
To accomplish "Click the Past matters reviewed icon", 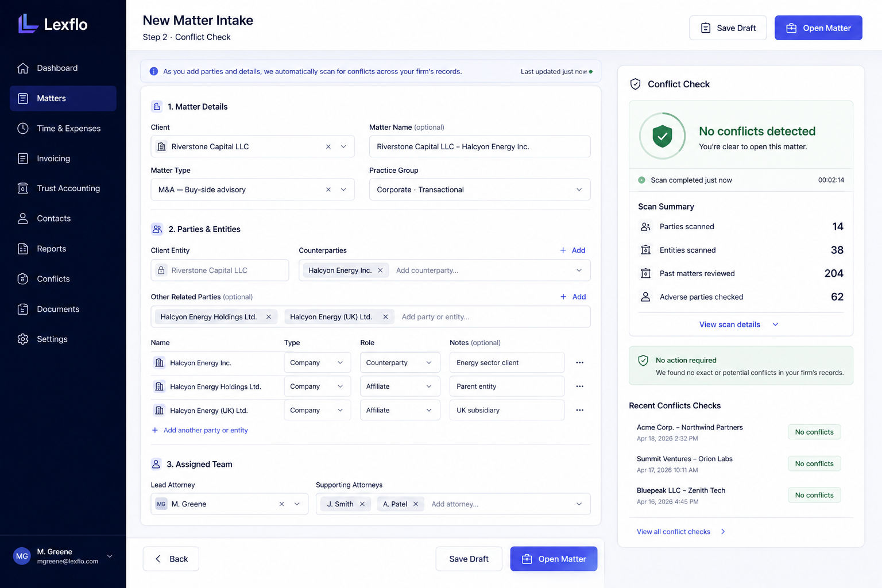I will click(645, 273).
